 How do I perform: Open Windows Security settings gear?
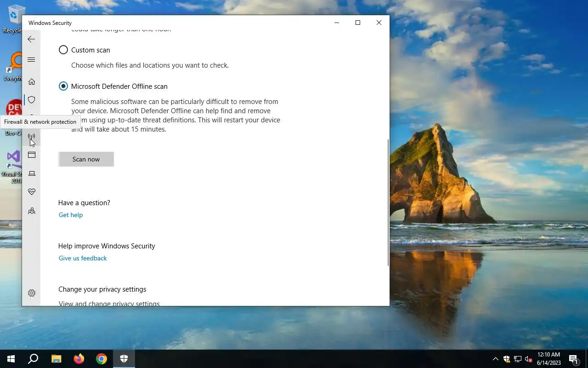(x=32, y=293)
